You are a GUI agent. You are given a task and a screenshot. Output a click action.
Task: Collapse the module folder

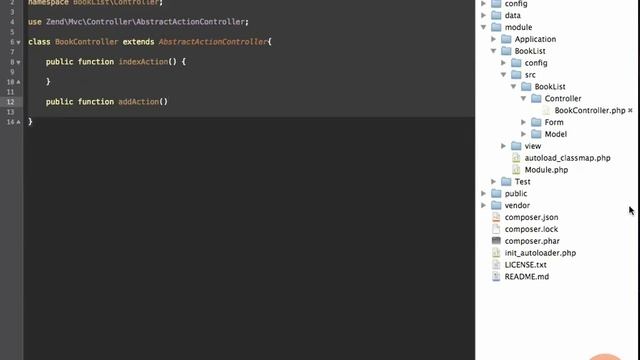click(484, 27)
